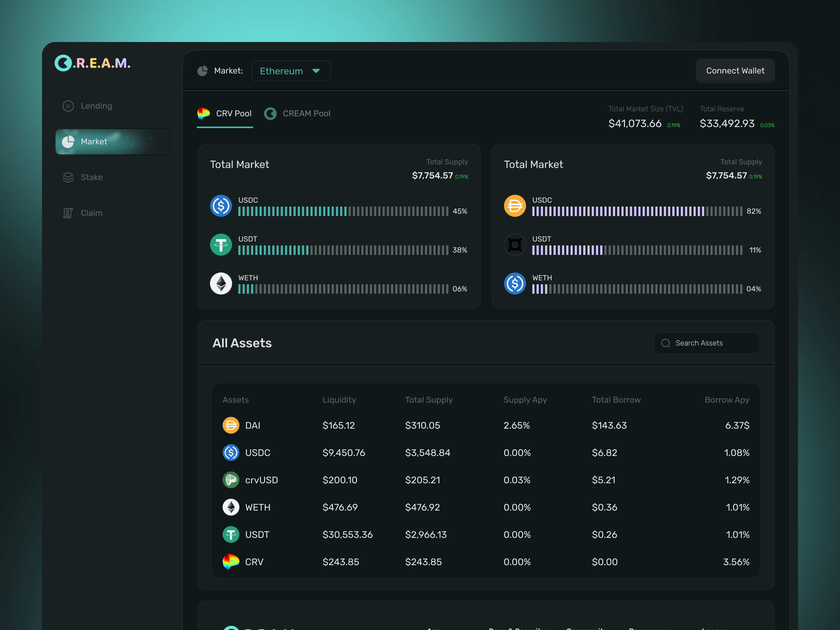Click the Stake layers icon

[68, 177]
